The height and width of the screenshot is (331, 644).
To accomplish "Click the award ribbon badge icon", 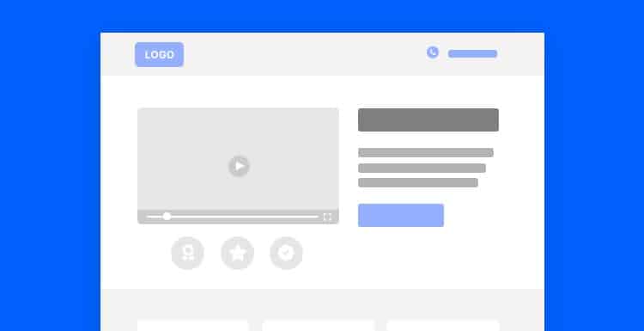I will tap(188, 253).
